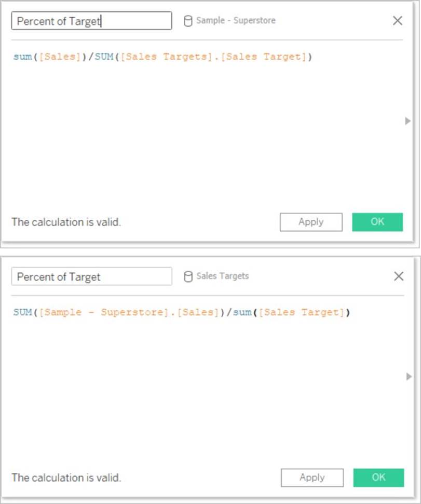Focus the name field in Sample - Superstore dialog
421x504 pixels.
91,21
